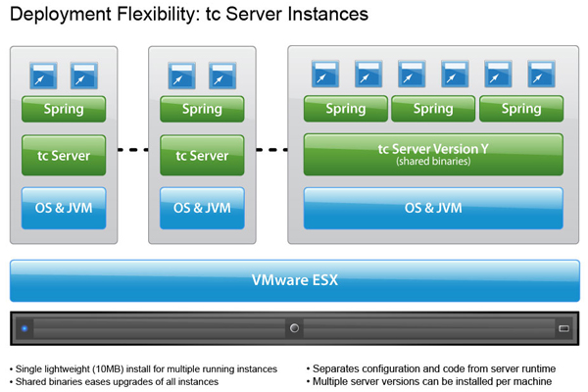This screenshot has height=392, width=588.
Task: Click the sixth application icon in the shared-binaries VM box
Action: (x=542, y=74)
